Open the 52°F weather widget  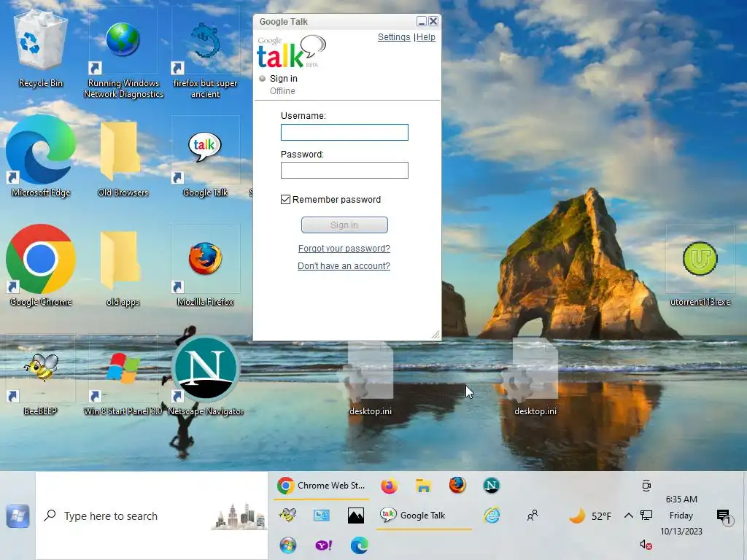coord(590,516)
